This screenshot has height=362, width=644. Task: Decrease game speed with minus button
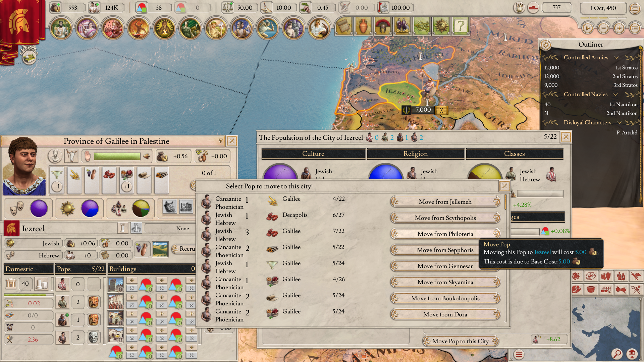(603, 28)
